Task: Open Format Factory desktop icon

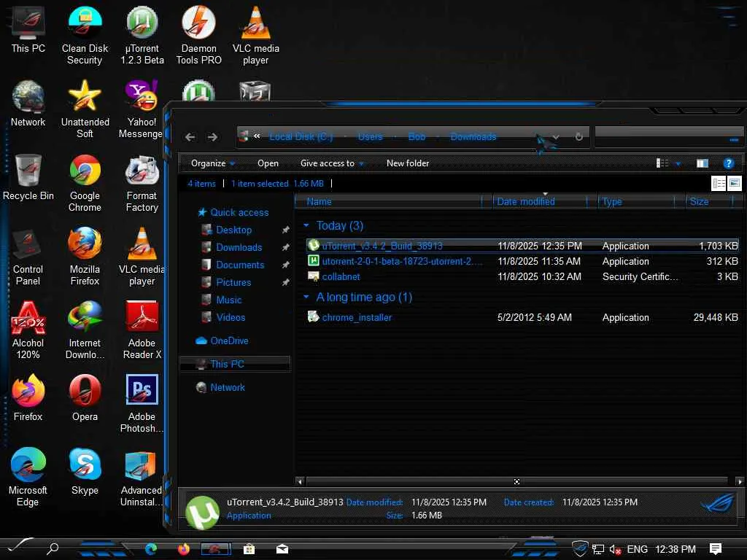Action: (142, 183)
